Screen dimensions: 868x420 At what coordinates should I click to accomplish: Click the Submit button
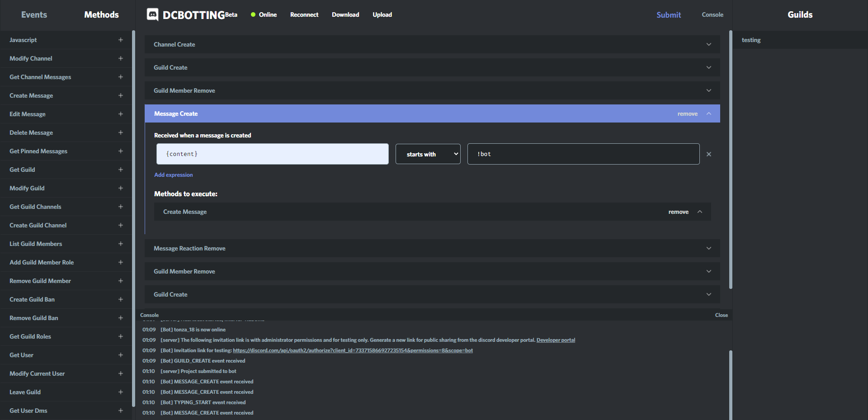point(669,15)
